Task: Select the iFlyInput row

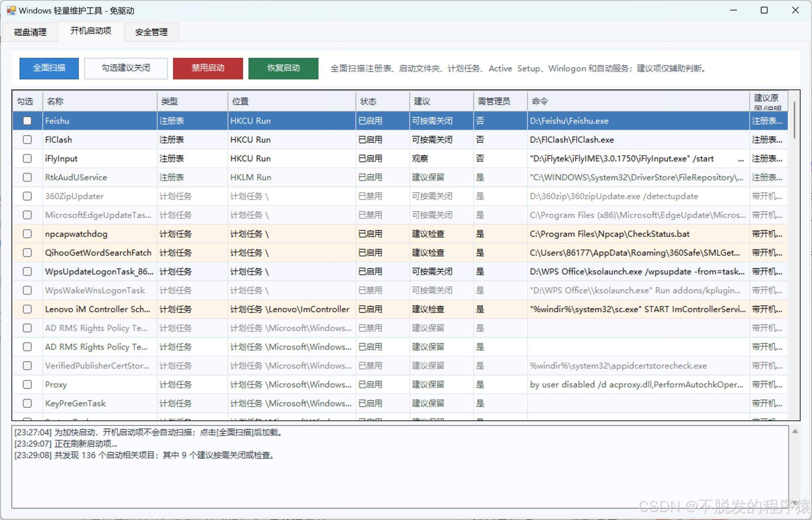Action: pos(400,159)
